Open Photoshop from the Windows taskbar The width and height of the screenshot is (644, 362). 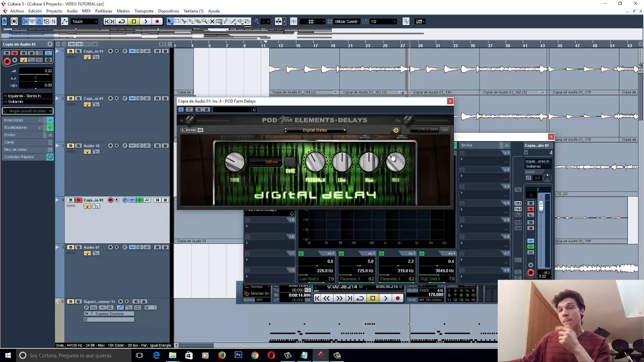coord(238,355)
